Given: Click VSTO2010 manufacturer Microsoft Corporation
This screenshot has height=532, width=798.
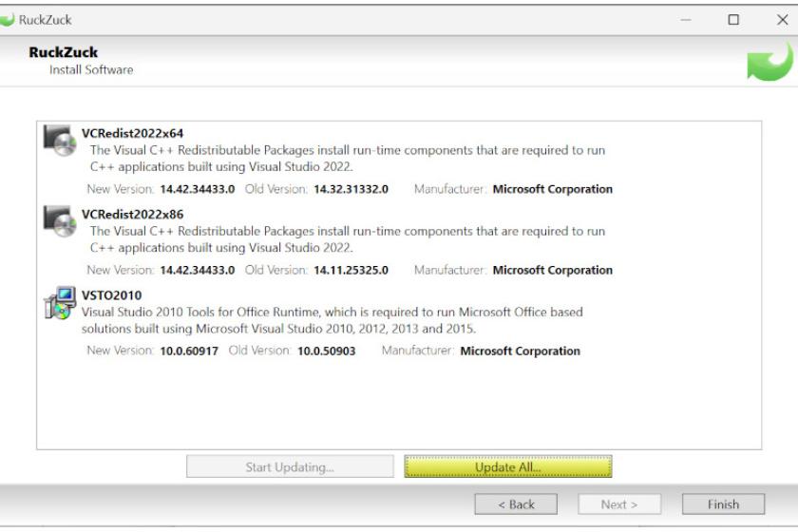Looking at the screenshot, I should point(521,351).
